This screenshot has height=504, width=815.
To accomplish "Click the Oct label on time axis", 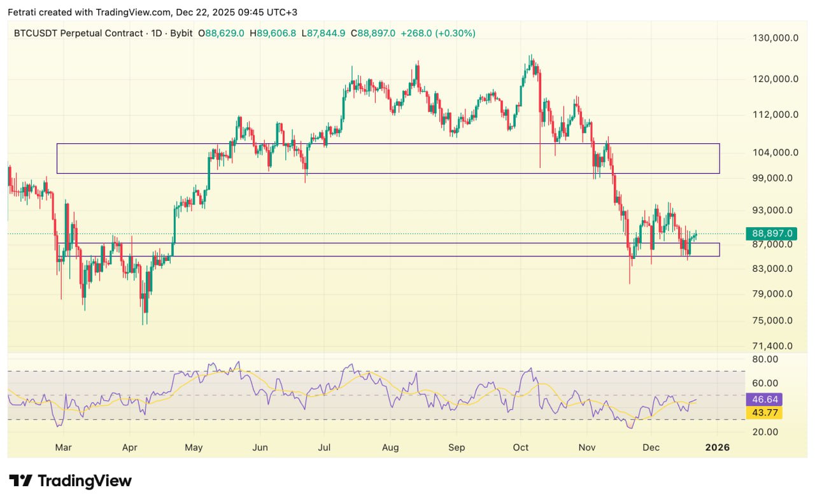I will (x=521, y=447).
